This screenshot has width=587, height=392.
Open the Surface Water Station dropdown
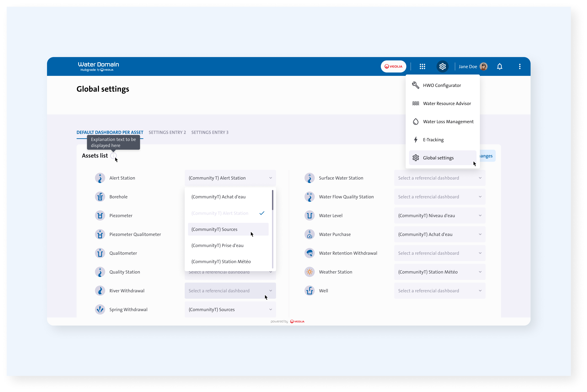coord(440,178)
